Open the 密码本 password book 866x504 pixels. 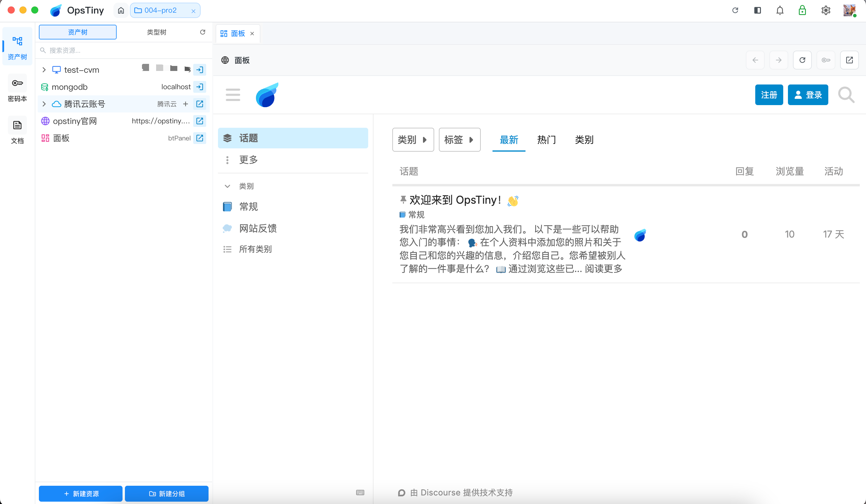pyautogui.click(x=17, y=88)
